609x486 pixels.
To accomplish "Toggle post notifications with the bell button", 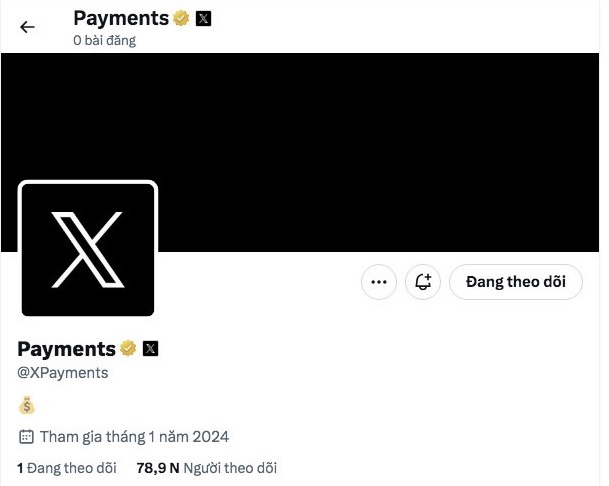I will (x=423, y=282).
